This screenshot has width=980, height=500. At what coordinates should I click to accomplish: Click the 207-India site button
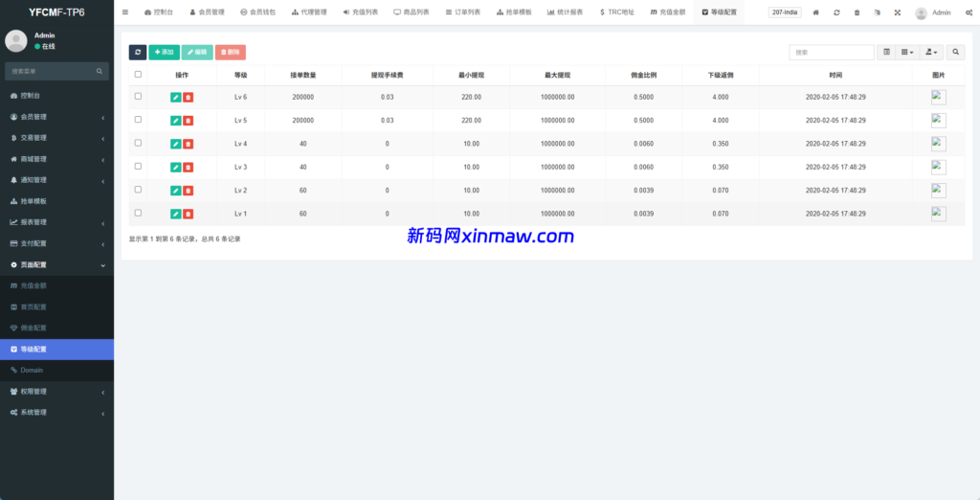tap(785, 12)
